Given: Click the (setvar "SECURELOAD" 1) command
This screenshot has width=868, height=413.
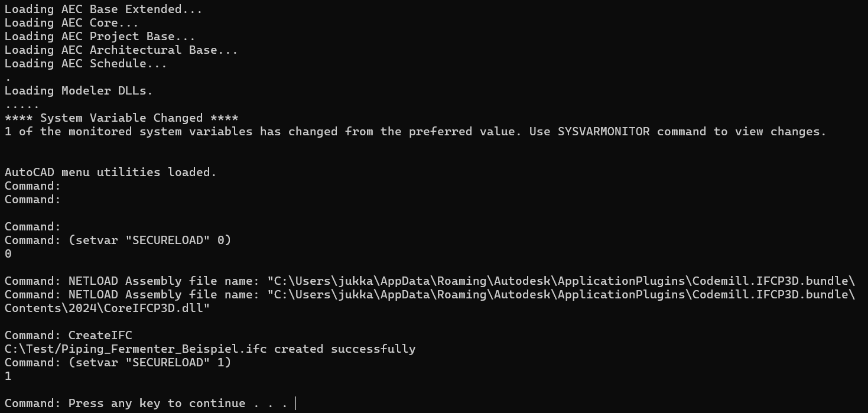Looking at the screenshot, I should click(149, 363).
